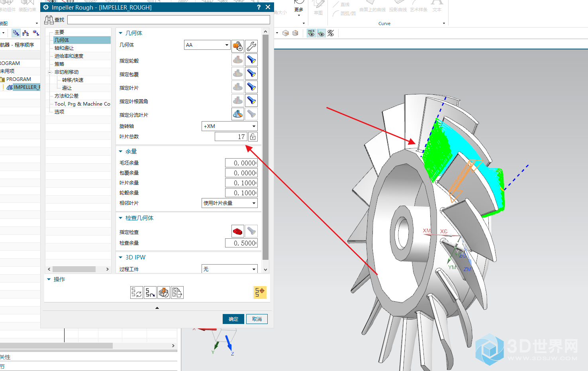Open the dialog help question mark
Viewport: 588px width, 371px height.
tap(259, 7)
